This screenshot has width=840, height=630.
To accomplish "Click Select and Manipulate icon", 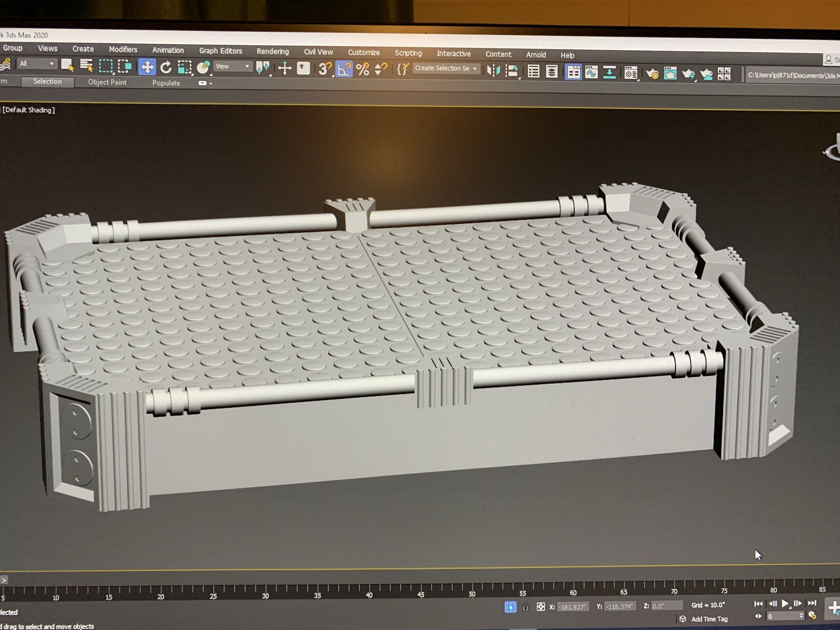I will tap(284, 68).
